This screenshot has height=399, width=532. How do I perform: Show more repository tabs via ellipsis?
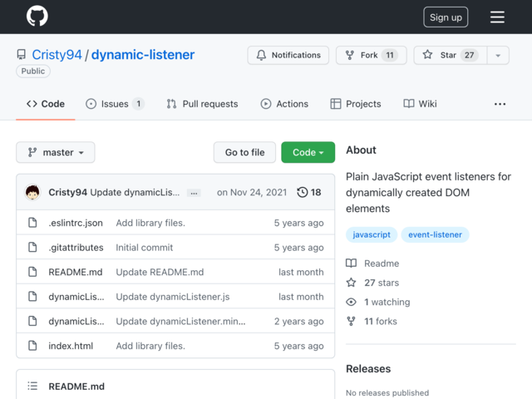[x=500, y=104]
